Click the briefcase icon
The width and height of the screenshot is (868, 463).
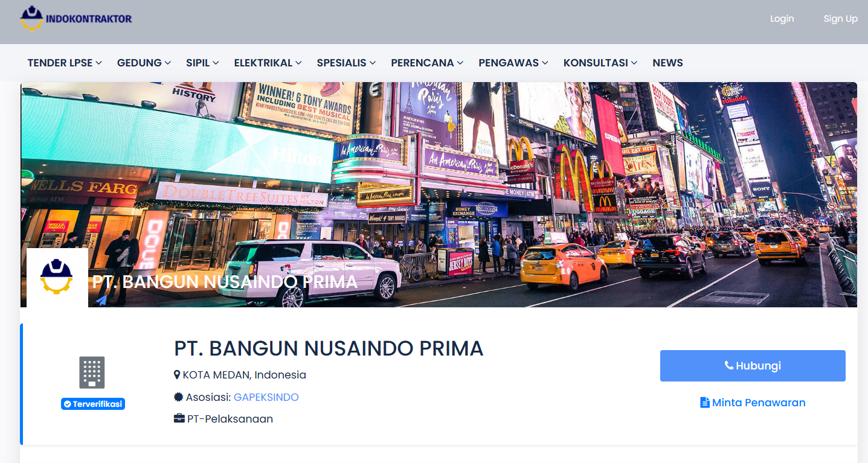[x=179, y=418]
